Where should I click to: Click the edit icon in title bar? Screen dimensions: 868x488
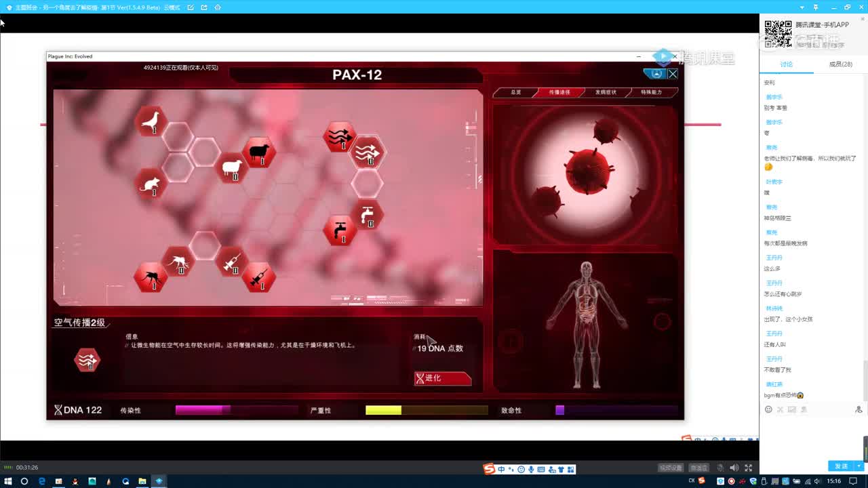(x=191, y=7)
